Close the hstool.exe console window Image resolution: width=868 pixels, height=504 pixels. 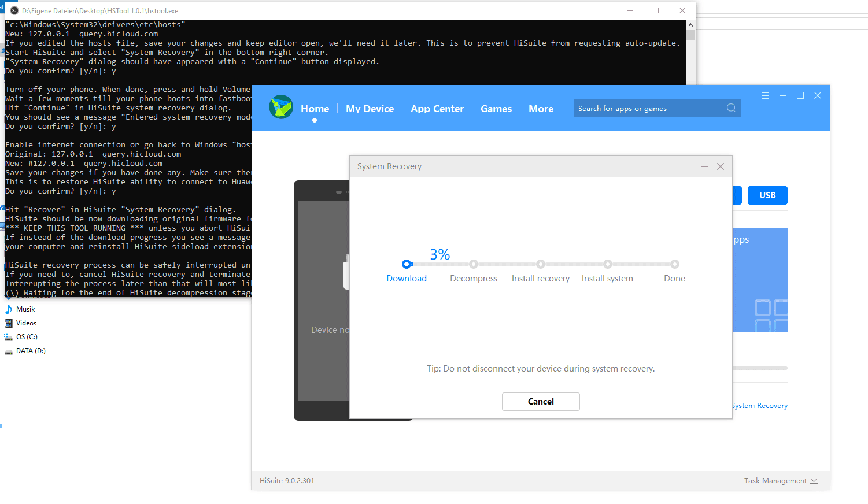point(682,10)
